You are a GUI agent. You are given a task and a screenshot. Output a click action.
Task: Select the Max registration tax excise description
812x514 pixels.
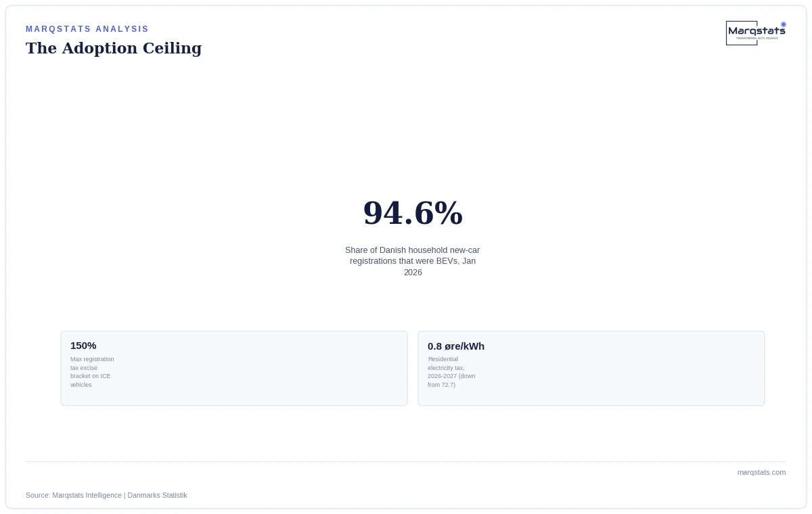[92, 372]
